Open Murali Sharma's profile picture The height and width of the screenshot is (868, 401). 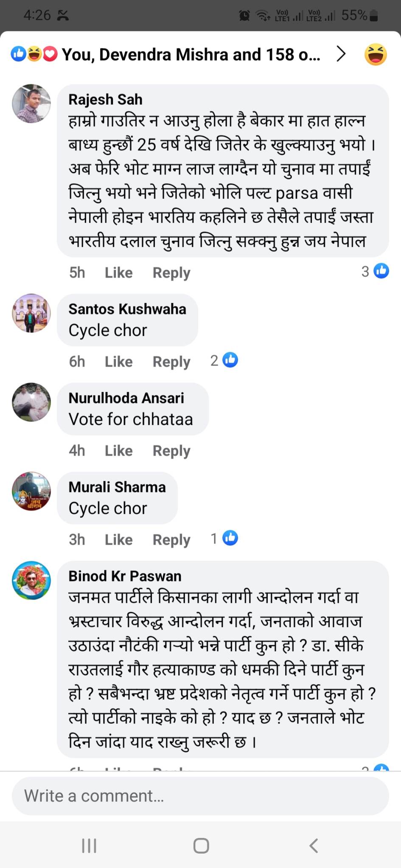click(x=31, y=491)
